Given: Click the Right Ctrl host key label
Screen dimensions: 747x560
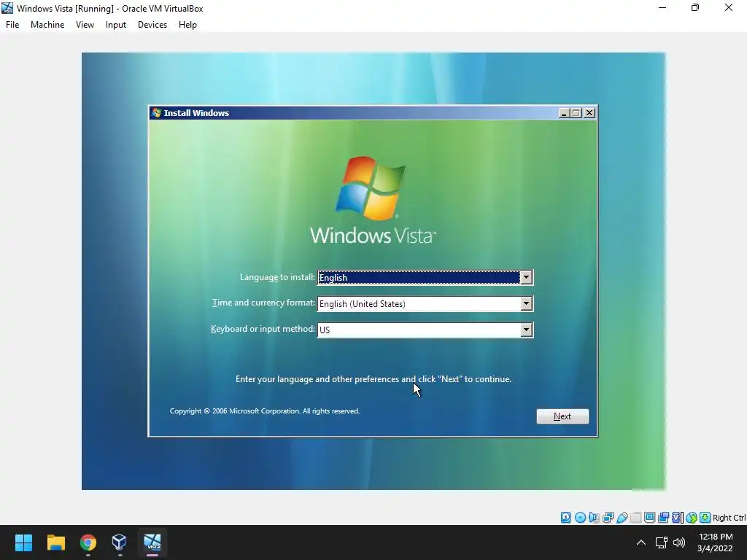Looking at the screenshot, I should tap(729, 518).
